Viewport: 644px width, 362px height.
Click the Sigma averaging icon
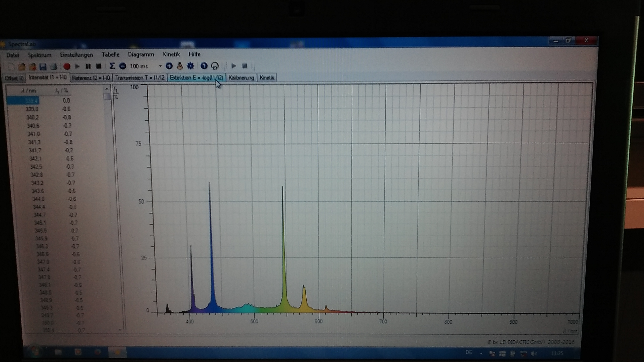point(112,66)
